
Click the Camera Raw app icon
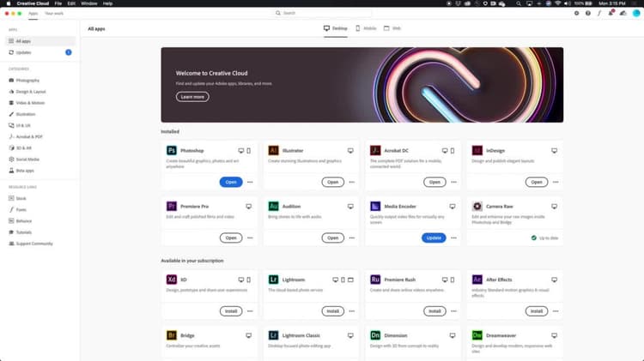pyautogui.click(x=477, y=206)
